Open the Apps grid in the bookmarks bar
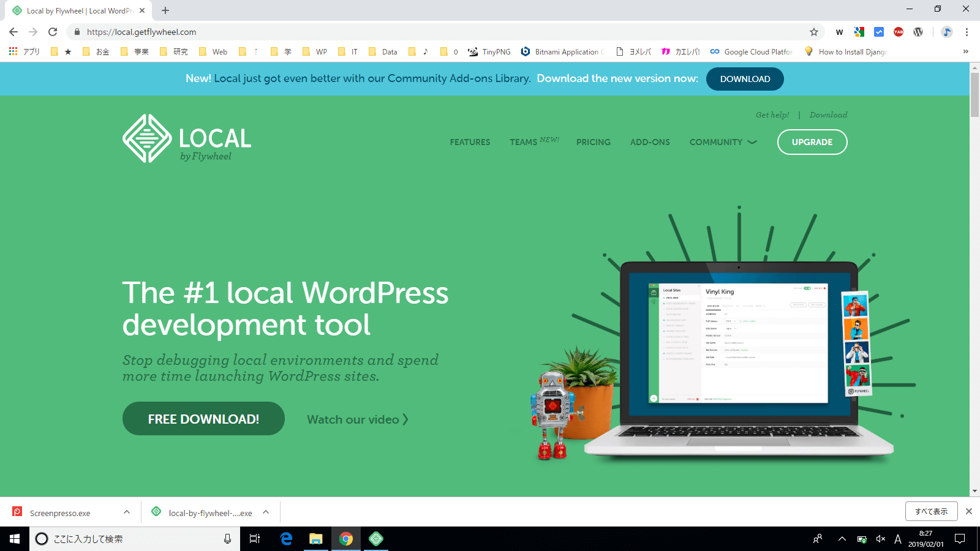The width and height of the screenshot is (980, 551). click(13, 52)
